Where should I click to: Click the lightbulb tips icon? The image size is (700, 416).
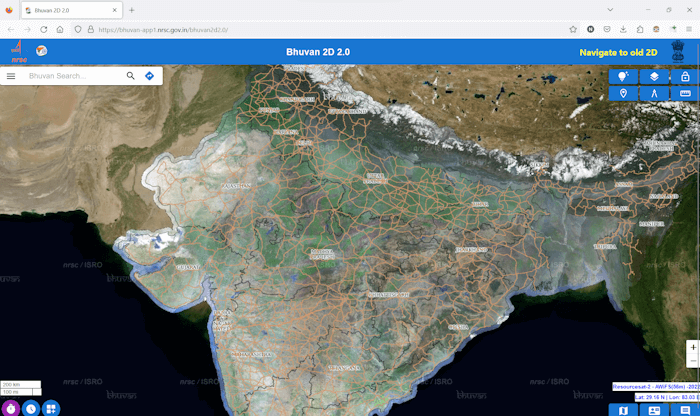(x=623, y=76)
